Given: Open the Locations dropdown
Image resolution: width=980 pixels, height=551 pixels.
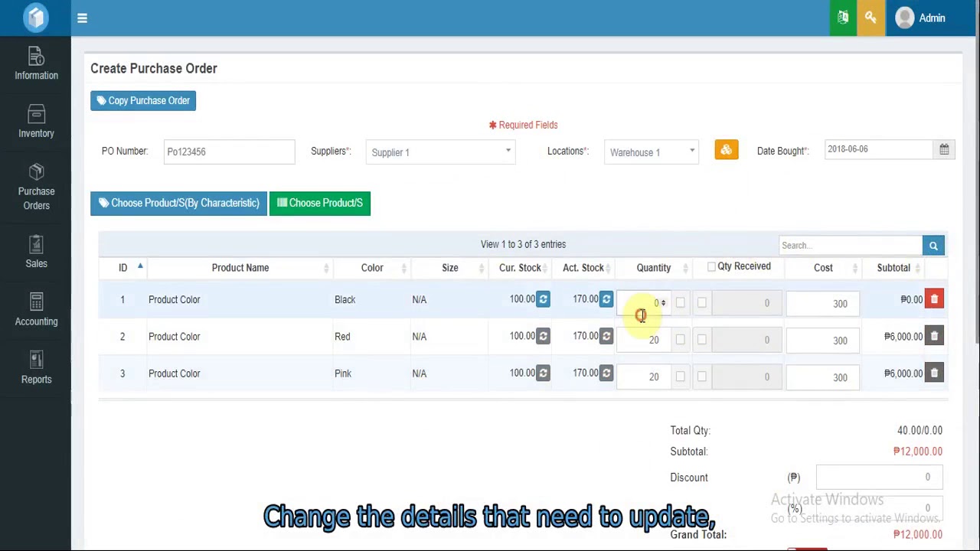Looking at the screenshot, I should pos(652,152).
